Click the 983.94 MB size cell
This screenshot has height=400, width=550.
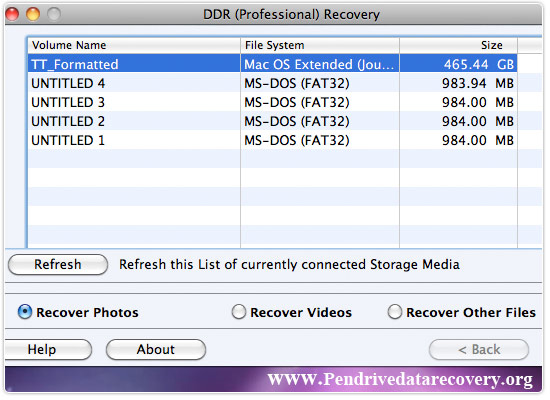point(458,83)
